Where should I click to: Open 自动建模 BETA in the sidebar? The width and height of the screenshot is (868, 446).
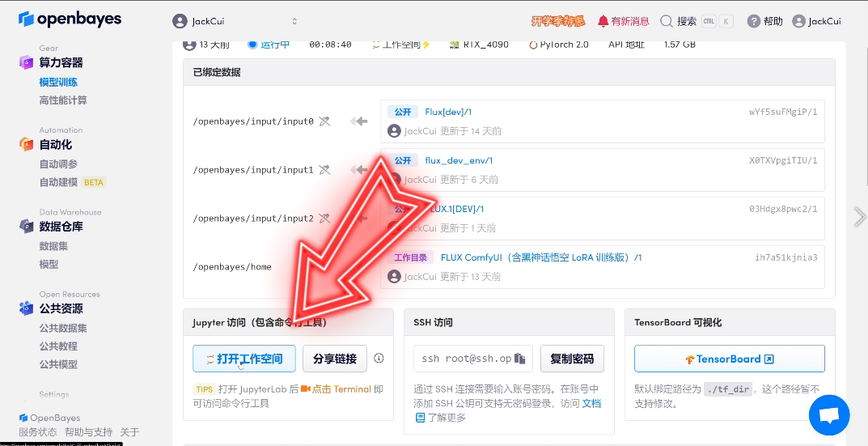coord(73,182)
